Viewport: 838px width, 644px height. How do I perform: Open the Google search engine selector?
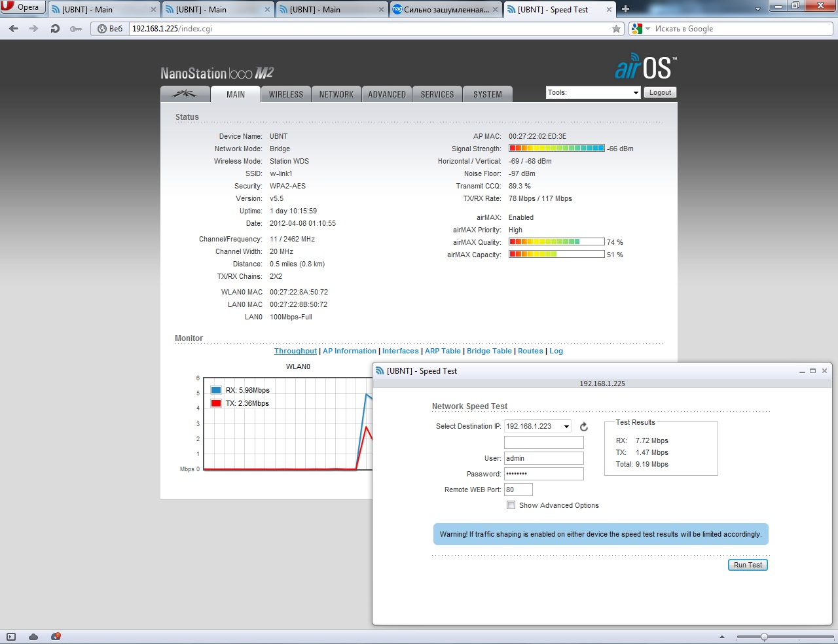[x=640, y=29]
